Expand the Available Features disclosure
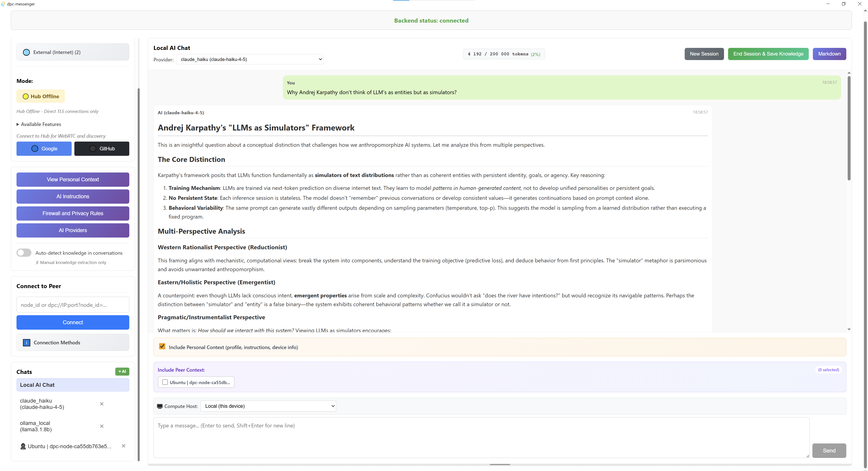 coord(39,124)
